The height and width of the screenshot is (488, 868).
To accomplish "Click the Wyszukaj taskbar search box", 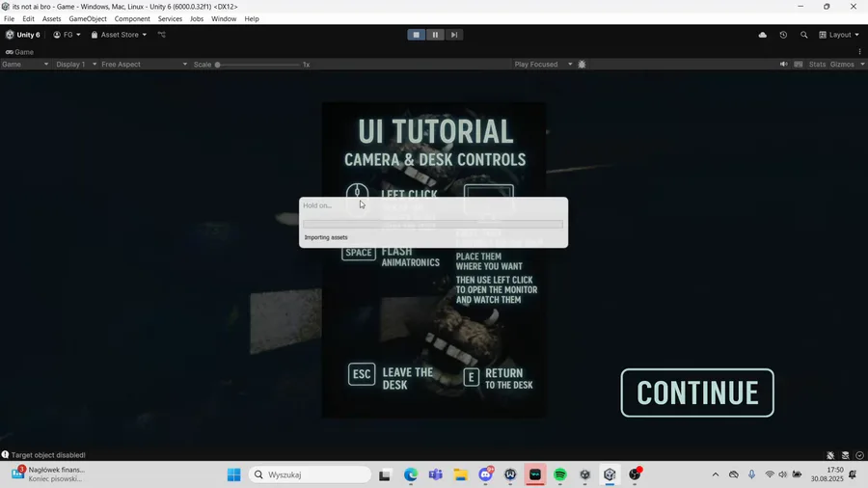I will tap(310, 474).
